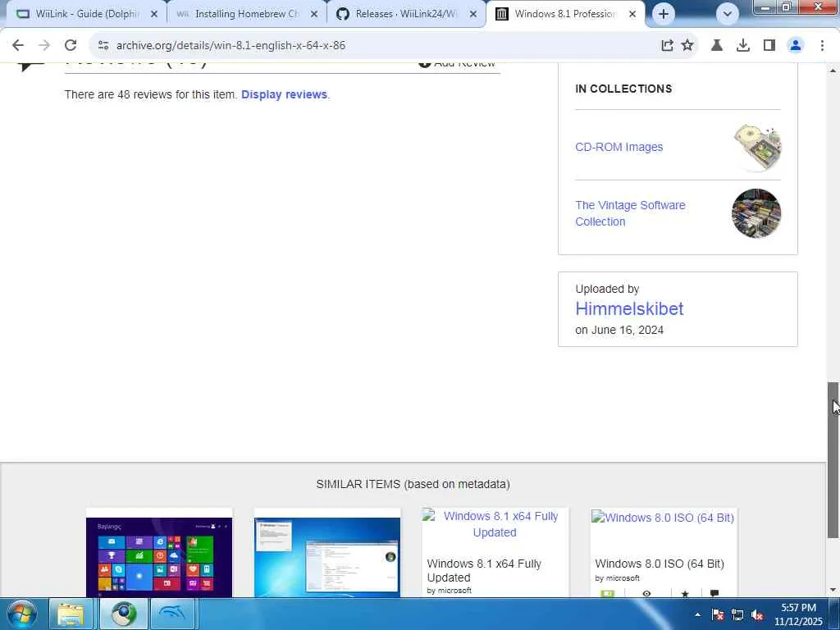Screen dimensions: 840x630
Task: Open the Action Center flag icon
Action: pos(718,615)
